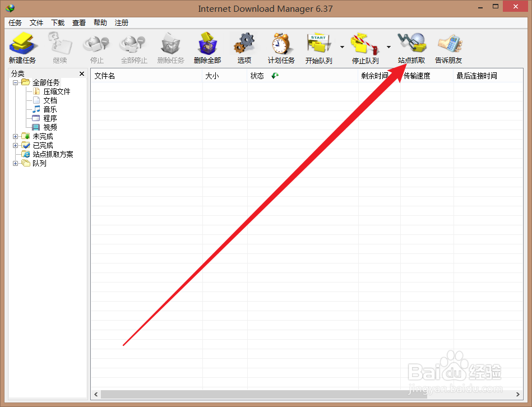Click the horizontal scrollbar right arrow

pyautogui.click(x=518, y=395)
